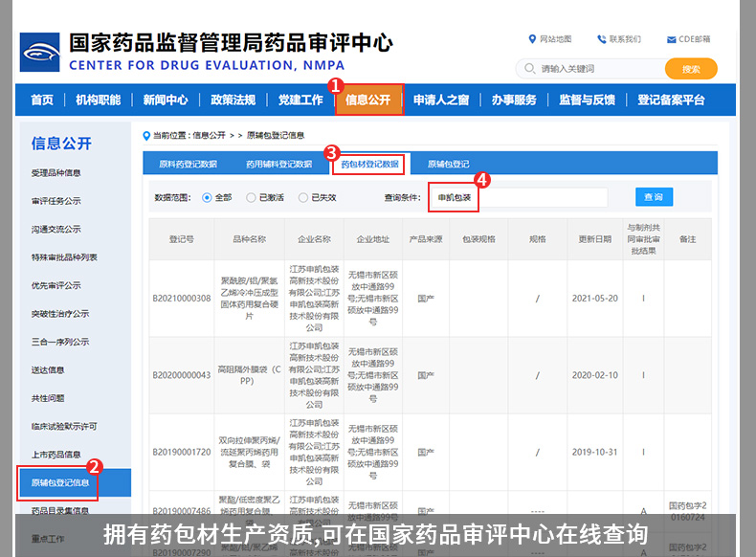Switch to the 原料药登记数据 tab

click(188, 164)
